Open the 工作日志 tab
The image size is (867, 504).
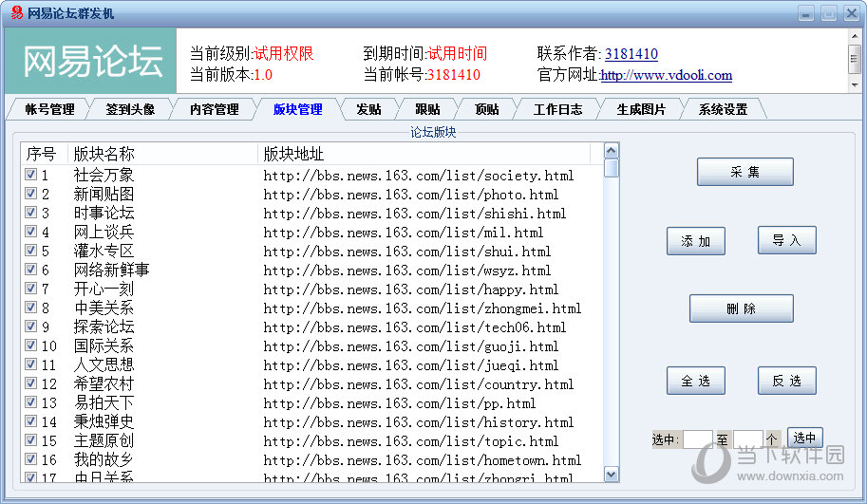click(557, 109)
